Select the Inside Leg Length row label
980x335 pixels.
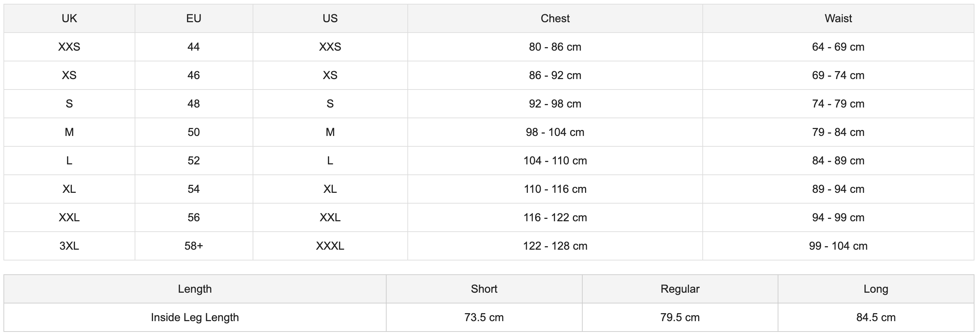pyautogui.click(x=195, y=317)
